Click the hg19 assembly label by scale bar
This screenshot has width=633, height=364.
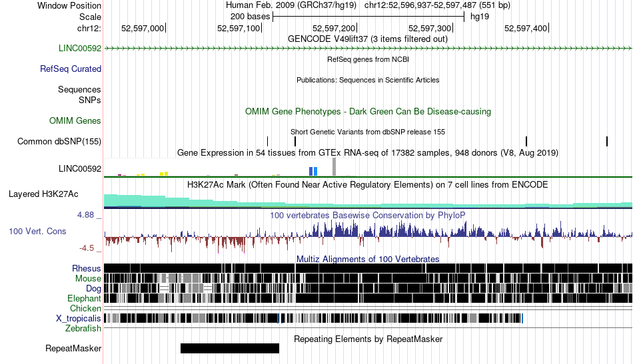point(480,17)
